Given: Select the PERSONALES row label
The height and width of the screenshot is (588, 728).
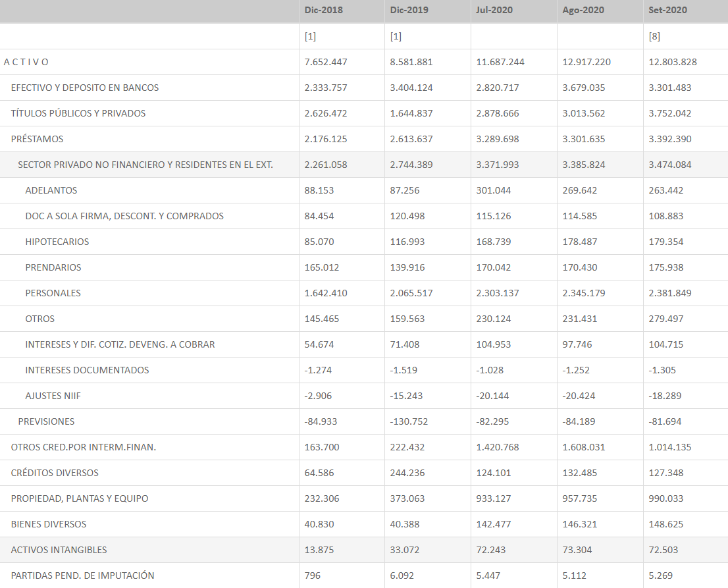Looking at the screenshot, I should click(53, 293).
